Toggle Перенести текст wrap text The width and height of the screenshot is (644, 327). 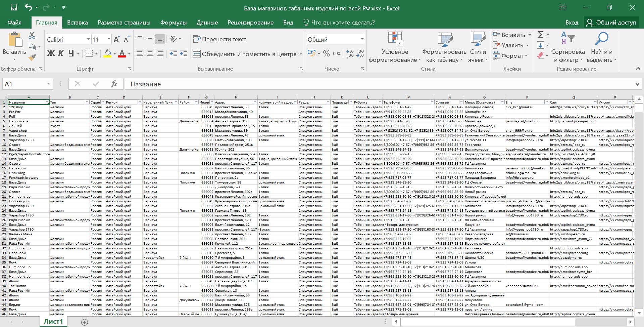[220, 39]
